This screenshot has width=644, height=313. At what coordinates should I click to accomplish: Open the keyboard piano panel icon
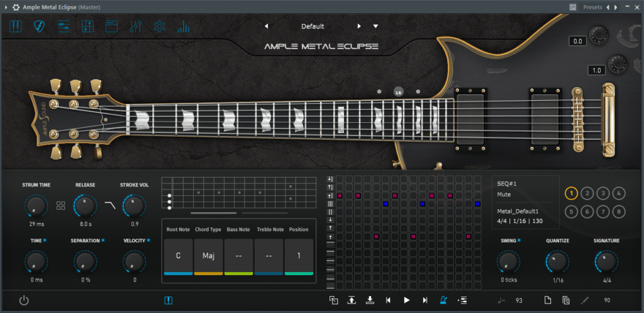click(15, 26)
